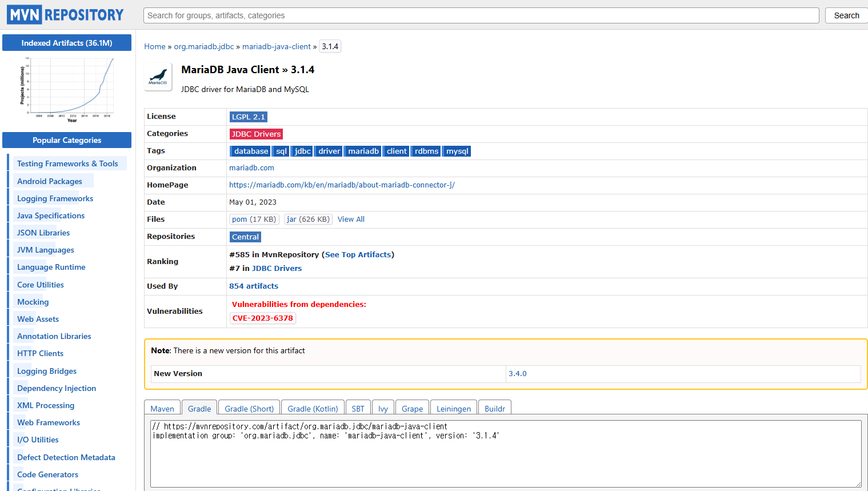Select the client tag

click(397, 151)
